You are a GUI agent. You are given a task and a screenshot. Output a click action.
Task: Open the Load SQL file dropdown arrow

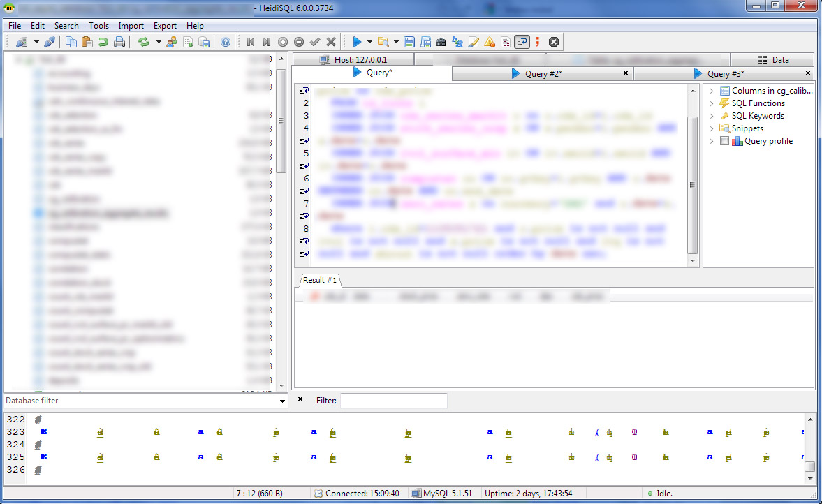pyautogui.click(x=396, y=42)
